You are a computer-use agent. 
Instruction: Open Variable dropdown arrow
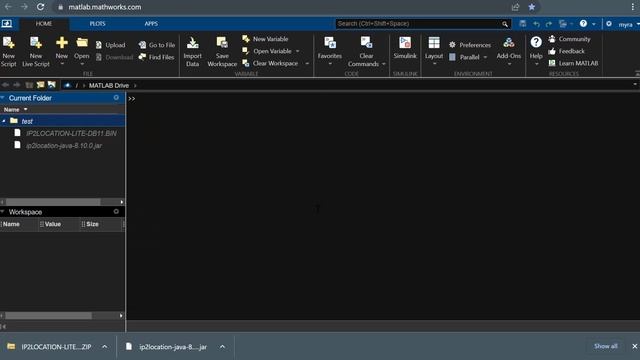(298, 51)
